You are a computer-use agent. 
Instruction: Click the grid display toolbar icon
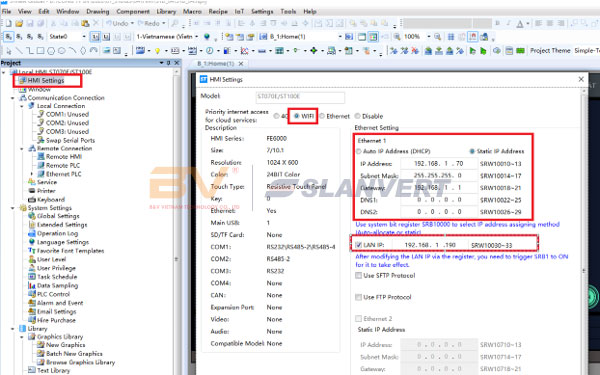[451, 37]
